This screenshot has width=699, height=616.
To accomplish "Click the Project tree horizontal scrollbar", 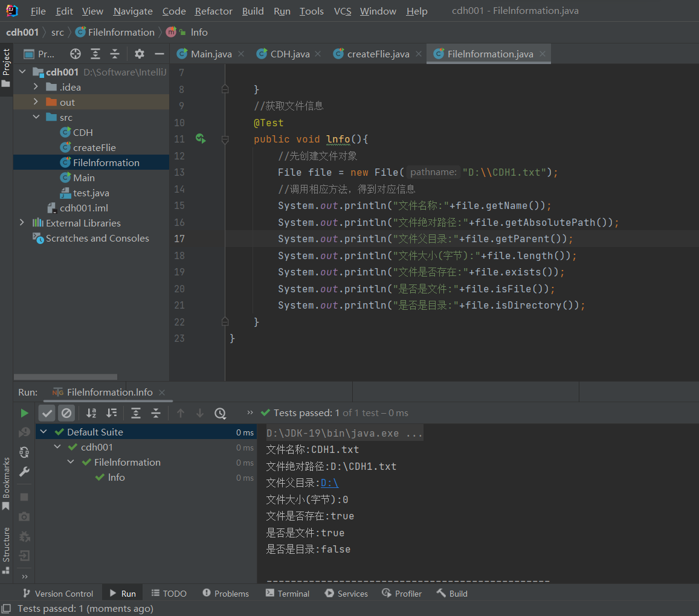I will [66, 377].
